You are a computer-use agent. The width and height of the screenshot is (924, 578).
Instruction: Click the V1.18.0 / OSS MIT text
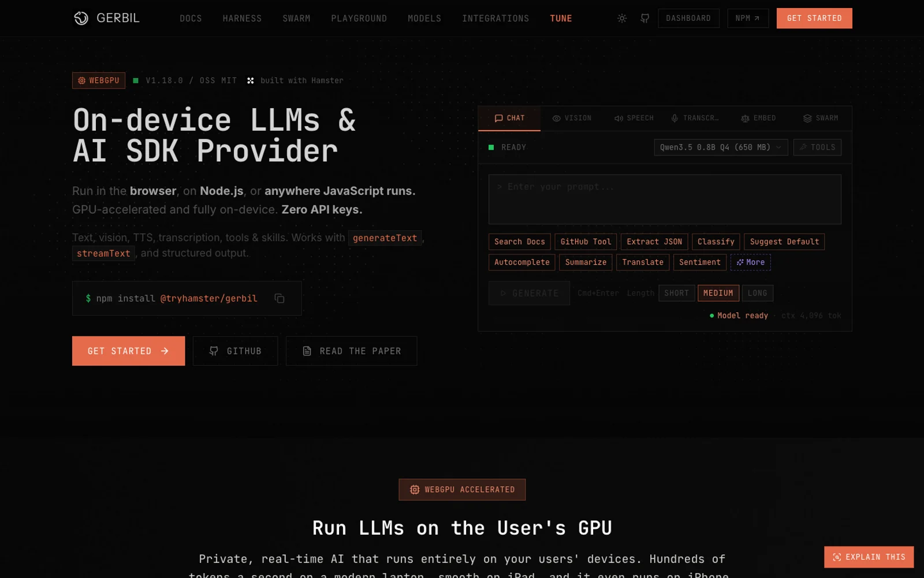(191, 80)
